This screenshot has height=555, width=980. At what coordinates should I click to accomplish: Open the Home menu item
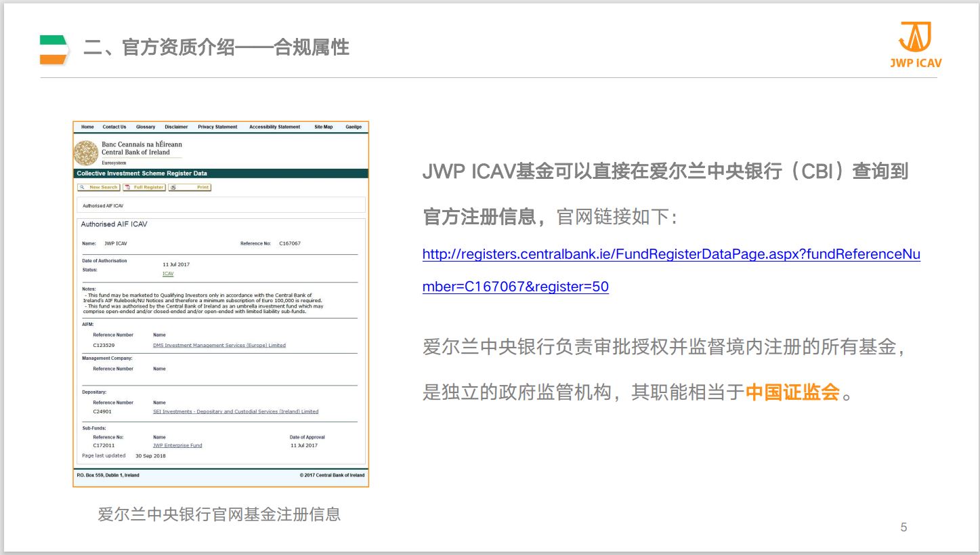[x=87, y=127]
